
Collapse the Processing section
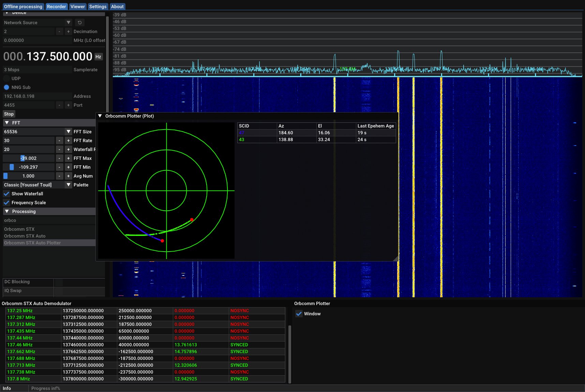pos(7,211)
